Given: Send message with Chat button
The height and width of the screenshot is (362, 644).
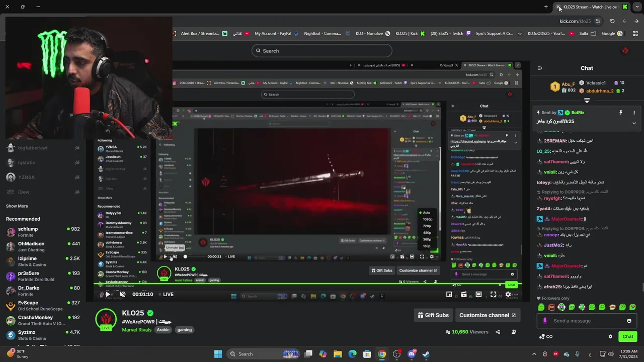Looking at the screenshot, I should [x=628, y=337].
